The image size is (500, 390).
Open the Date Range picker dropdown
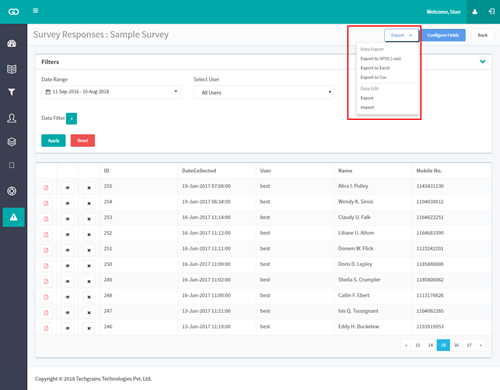111,92
